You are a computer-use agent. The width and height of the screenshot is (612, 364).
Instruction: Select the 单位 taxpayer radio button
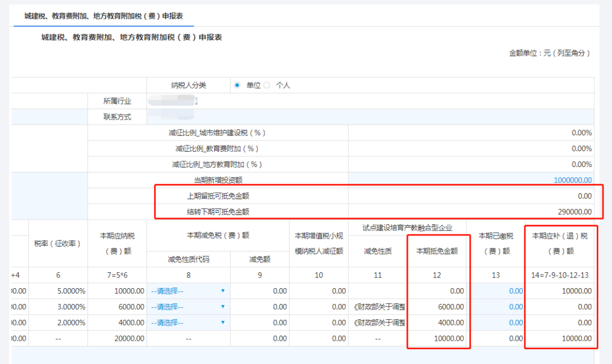click(x=237, y=85)
